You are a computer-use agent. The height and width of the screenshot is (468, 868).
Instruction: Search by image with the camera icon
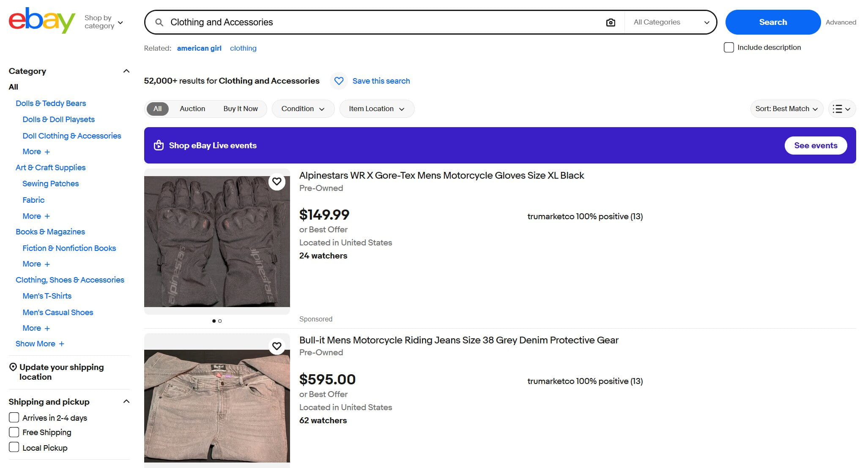(x=611, y=22)
